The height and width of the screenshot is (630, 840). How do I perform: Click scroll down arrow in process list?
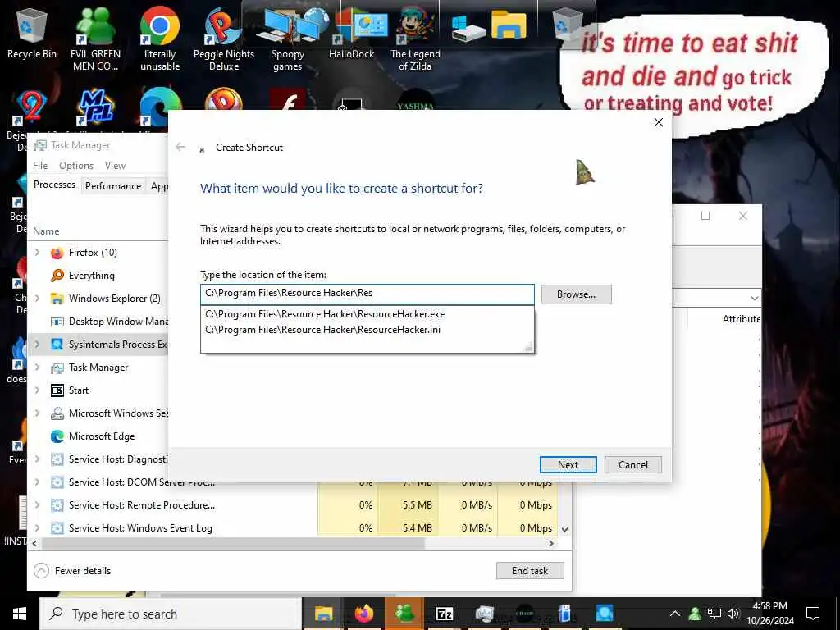click(x=564, y=529)
